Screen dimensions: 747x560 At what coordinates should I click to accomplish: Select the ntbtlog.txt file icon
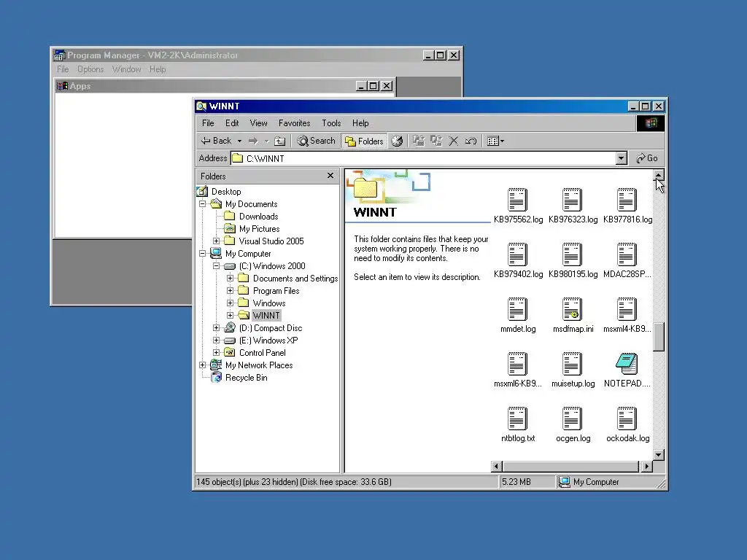click(x=517, y=419)
